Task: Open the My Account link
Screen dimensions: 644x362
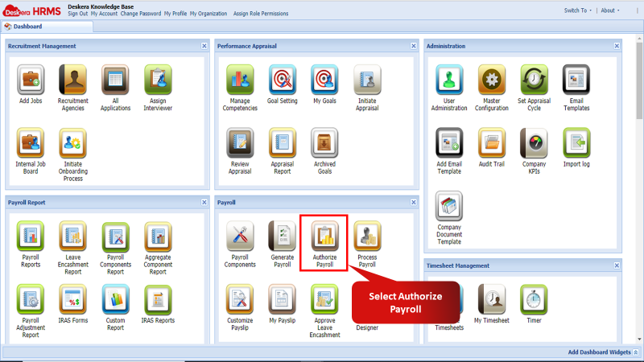Action: click(104, 14)
